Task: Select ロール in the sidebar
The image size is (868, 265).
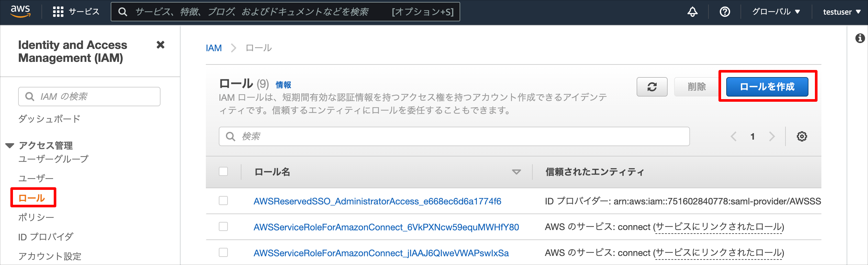Action: click(x=31, y=198)
